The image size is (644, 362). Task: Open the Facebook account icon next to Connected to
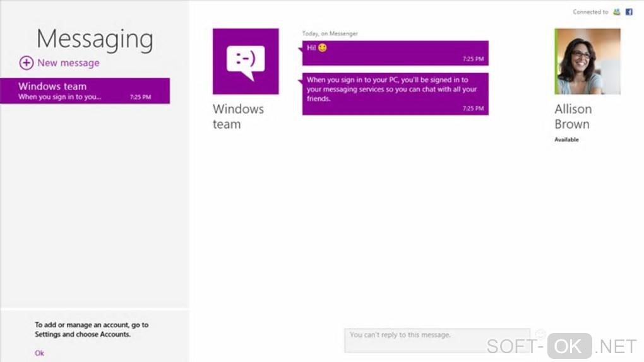(629, 12)
